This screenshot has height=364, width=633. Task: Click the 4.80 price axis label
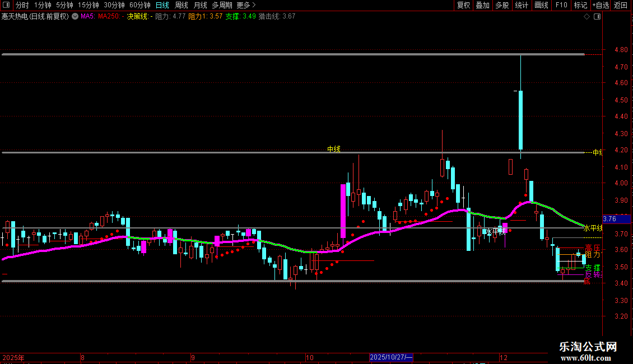621,50
